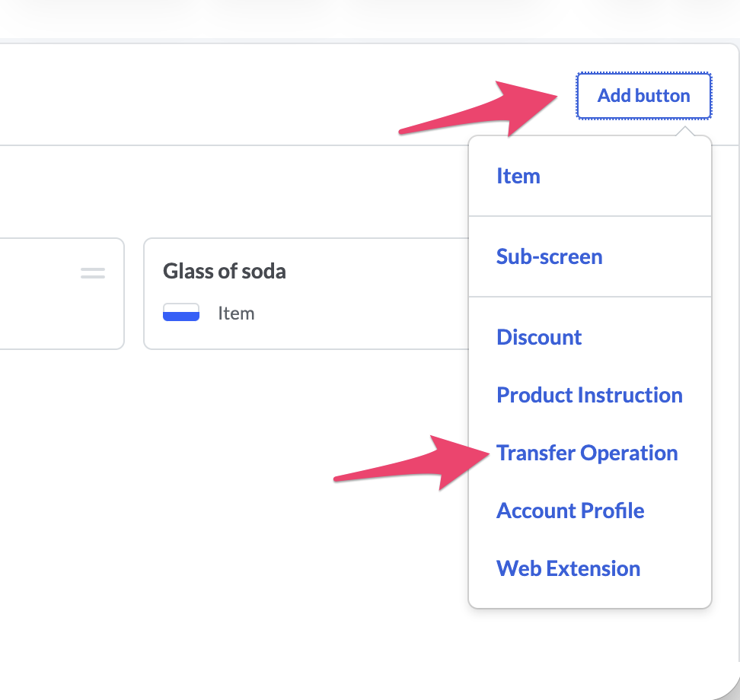This screenshot has height=700, width=740.
Task: Click the Glass of soda title
Action: pos(225,272)
